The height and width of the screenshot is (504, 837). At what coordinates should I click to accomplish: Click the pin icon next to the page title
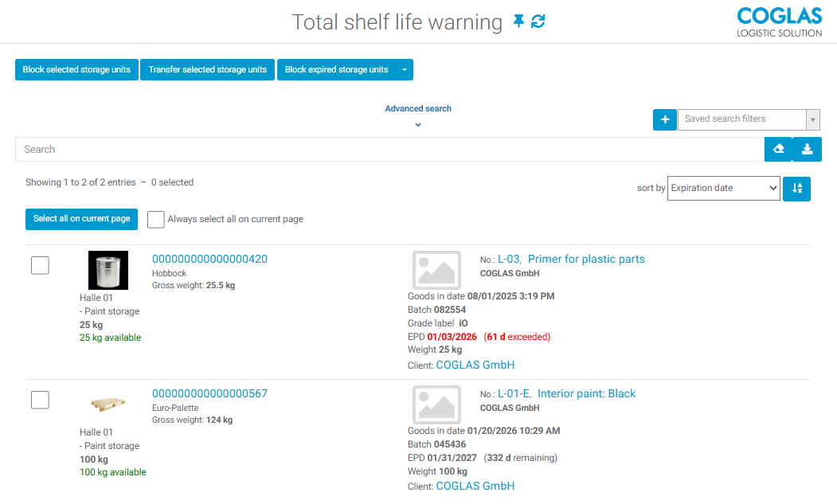tap(518, 21)
